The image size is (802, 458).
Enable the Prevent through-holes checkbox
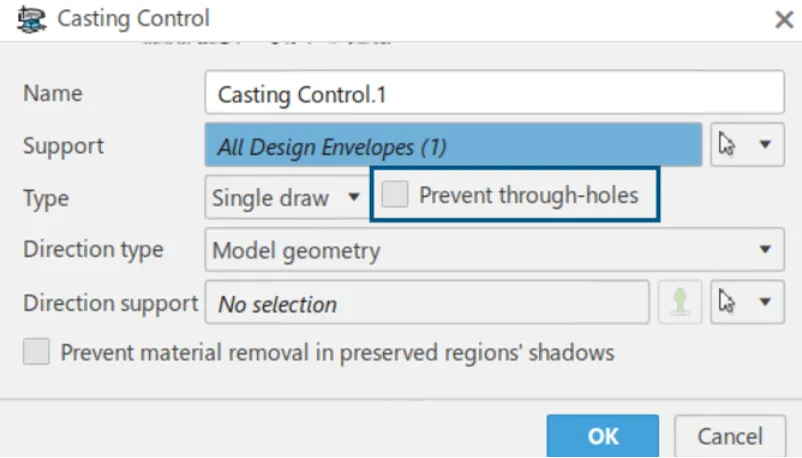click(x=396, y=195)
